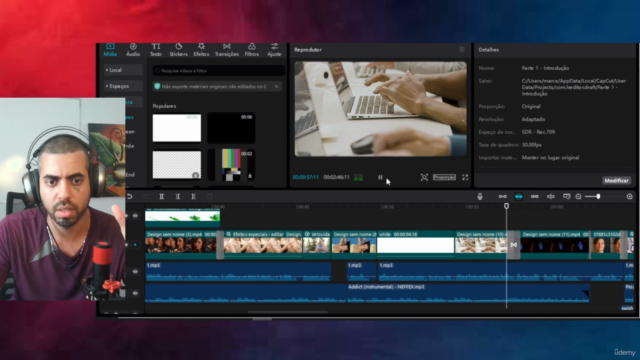Open the Reprodutor panel menu icon
The image size is (640, 360).
pyautogui.click(x=462, y=49)
